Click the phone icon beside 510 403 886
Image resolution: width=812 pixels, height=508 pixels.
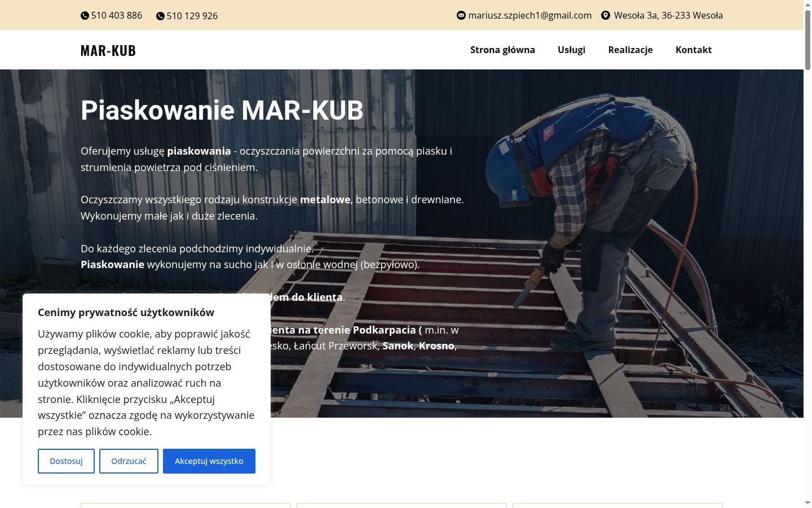coord(85,16)
